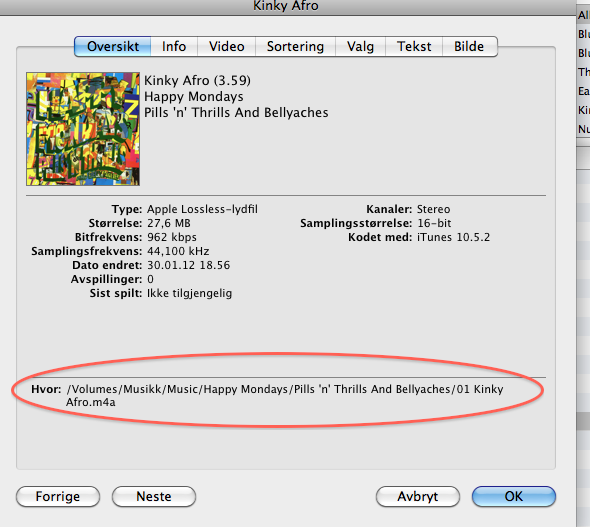The image size is (590, 527).
Task: Click the album artwork thumbnail
Action: point(83,129)
